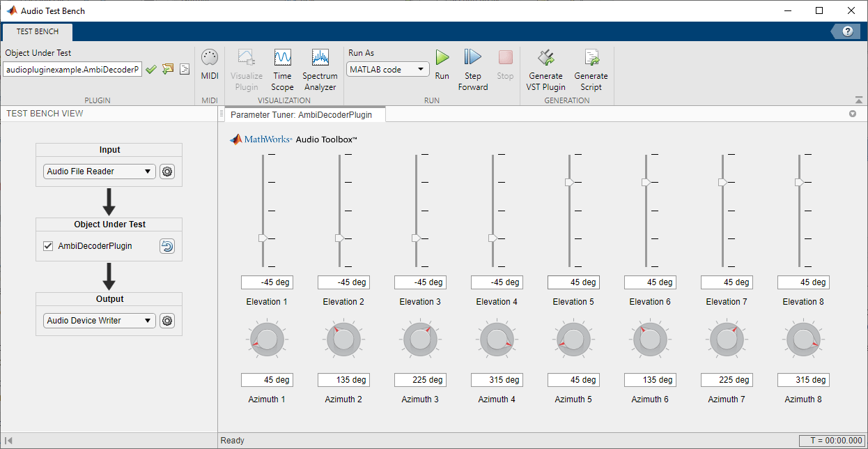Viewport: 868px width, 449px height.
Task: Click the Azimuth 1 value field
Action: pos(267,380)
